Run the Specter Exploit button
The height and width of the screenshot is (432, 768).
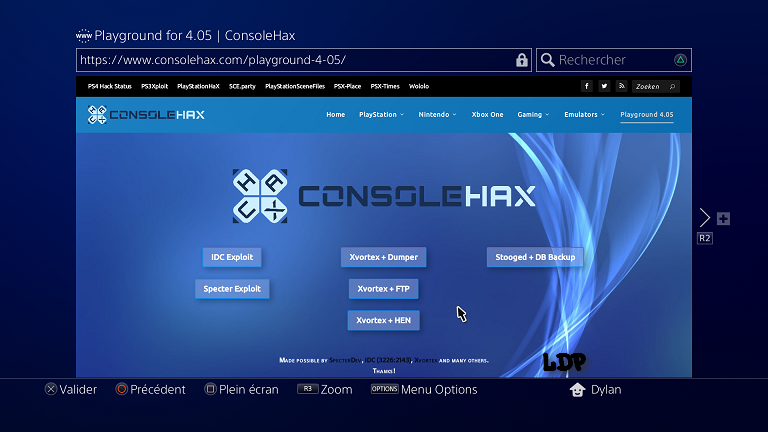click(232, 289)
